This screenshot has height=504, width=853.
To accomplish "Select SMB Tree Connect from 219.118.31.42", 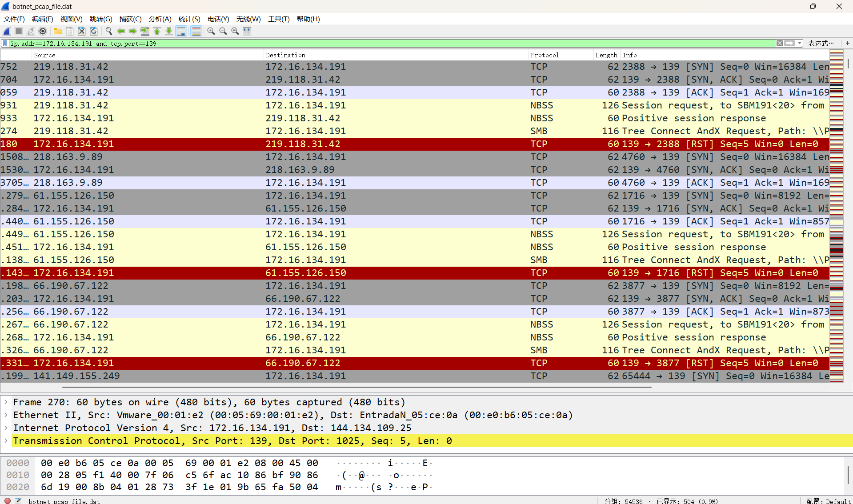I will coord(414,131).
